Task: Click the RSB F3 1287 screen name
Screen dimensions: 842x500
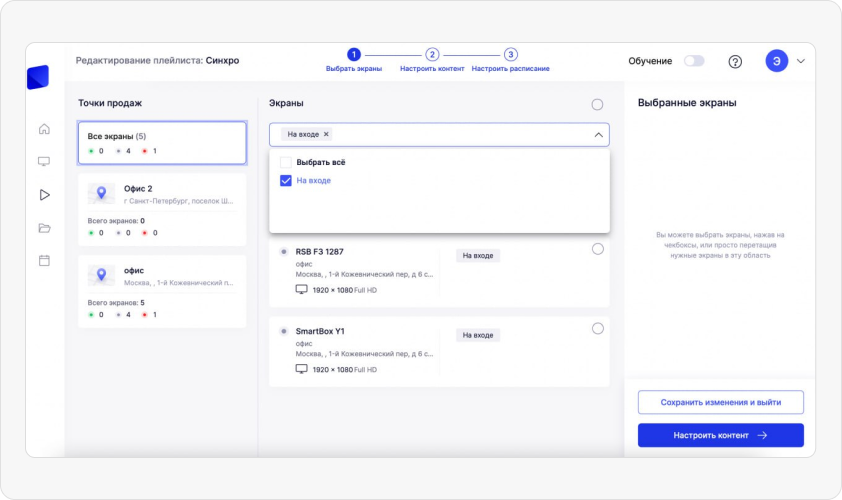Action: [320, 251]
